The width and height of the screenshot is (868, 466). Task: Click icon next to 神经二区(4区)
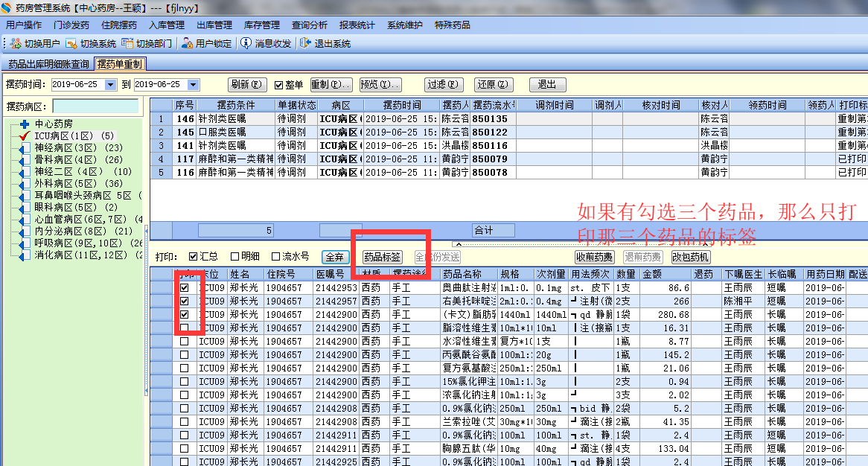click(x=25, y=171)
